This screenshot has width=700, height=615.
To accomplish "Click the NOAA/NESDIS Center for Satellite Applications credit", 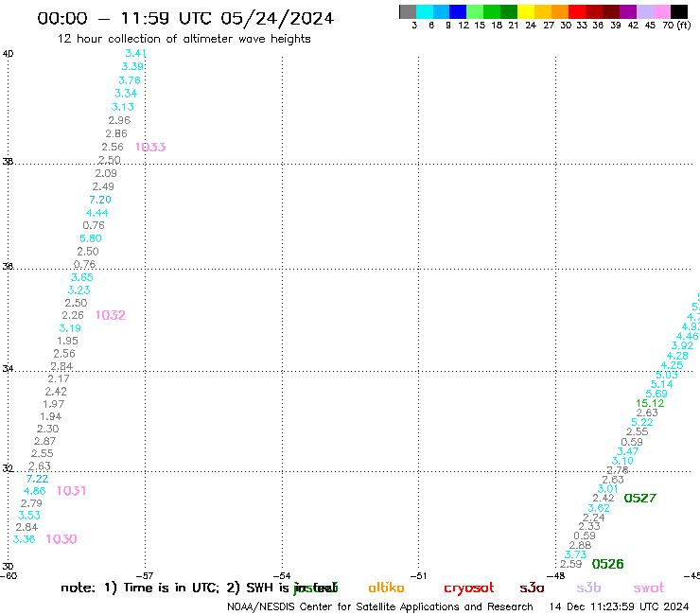I will point(380,607).
